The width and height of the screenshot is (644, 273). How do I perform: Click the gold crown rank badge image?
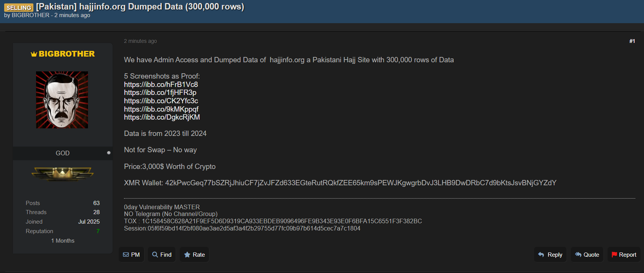click(x=62, y=174)
